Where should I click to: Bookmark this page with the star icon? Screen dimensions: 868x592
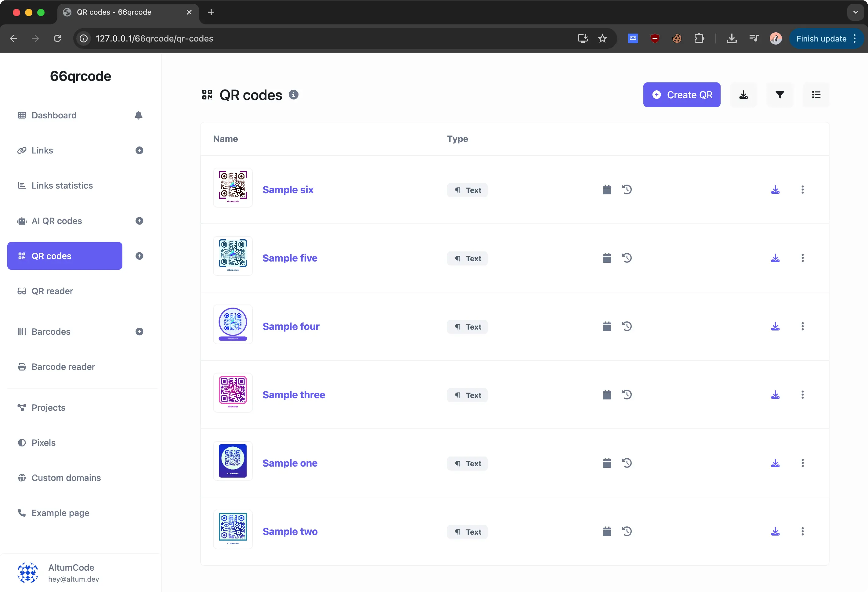click(x=602, y=38)
